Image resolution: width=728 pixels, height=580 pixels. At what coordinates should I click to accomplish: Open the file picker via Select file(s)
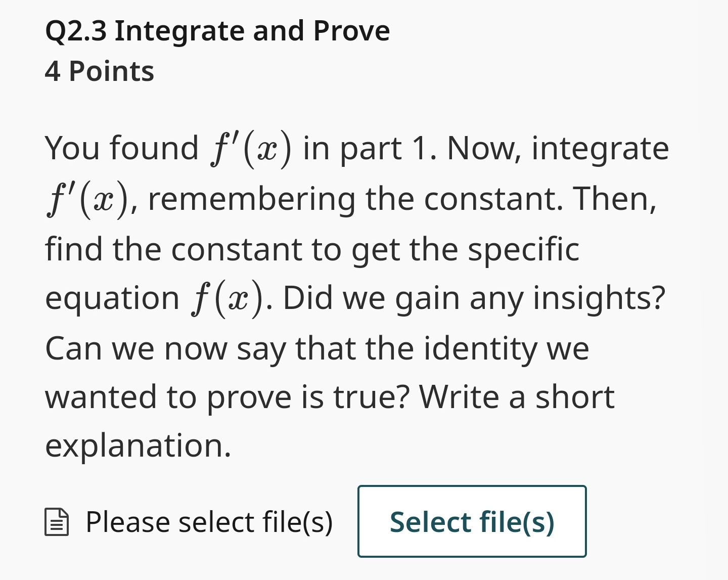click(x=472, y=522)
